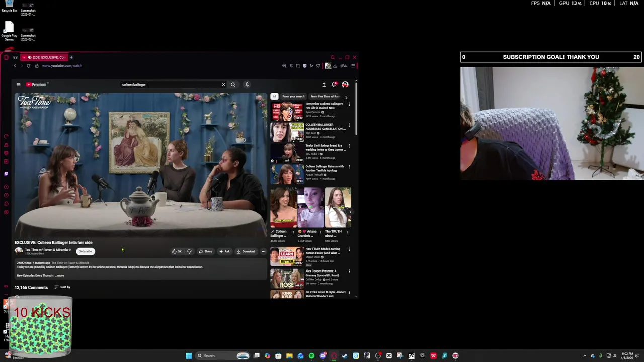The height and width of the screenshot is (362, 644).
Task: Open options for Remember Colleen Ballinger video
Action: pos(349,104)
